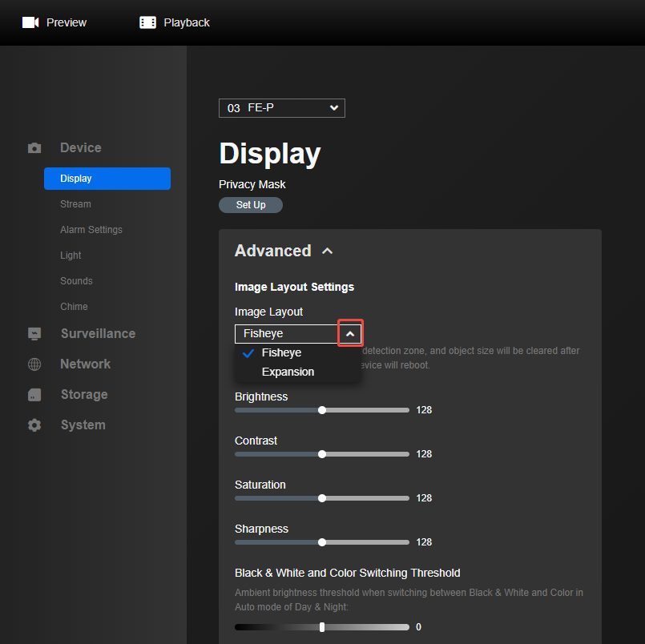Click the Saturation slider handle
This screenshot has width=645, height=644.
pyautogui.click(x=322, y=498)
